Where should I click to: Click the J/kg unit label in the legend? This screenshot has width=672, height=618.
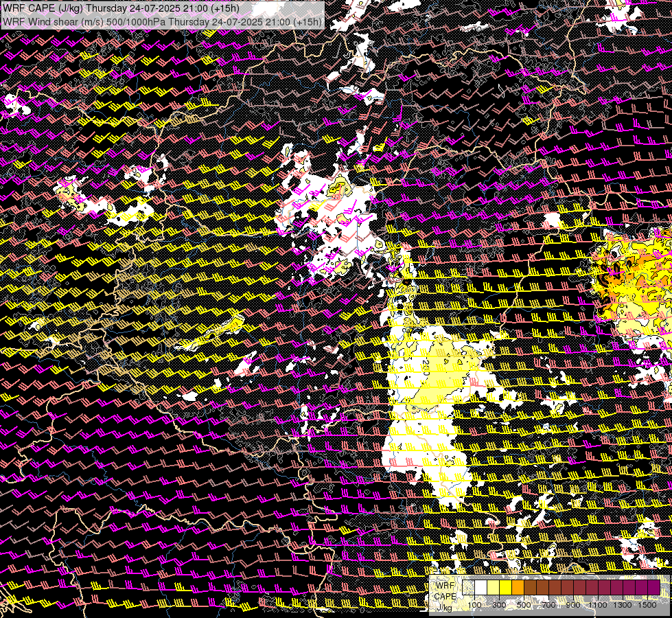coord(445,608)
